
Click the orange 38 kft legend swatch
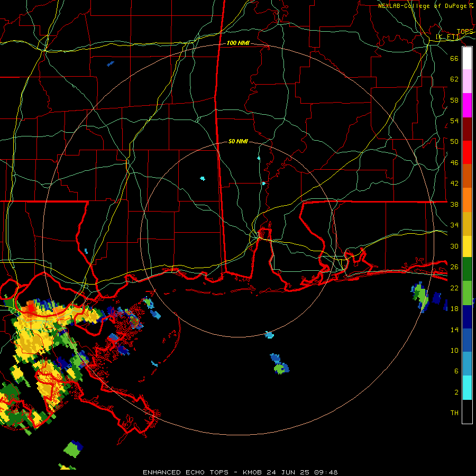pyautogui.click(x=467, y=199)
